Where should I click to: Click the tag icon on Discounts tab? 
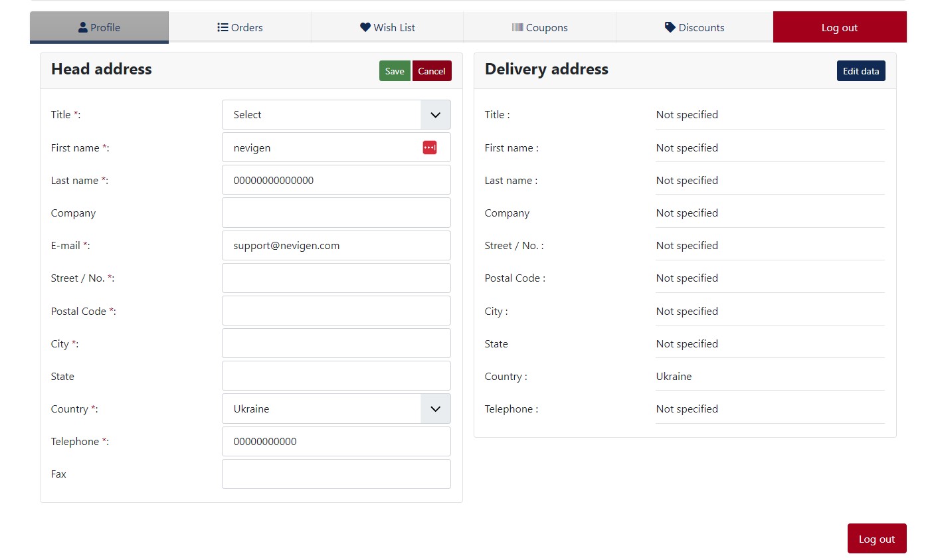pos(670,27)
